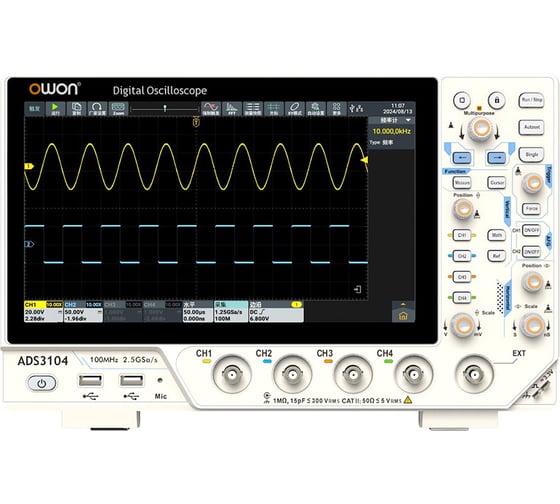Screen dimensions: 560x504
Task: Toggle AFG CH2 ON/OFF button
Action: pyautogui.click(x=531, y=251)
